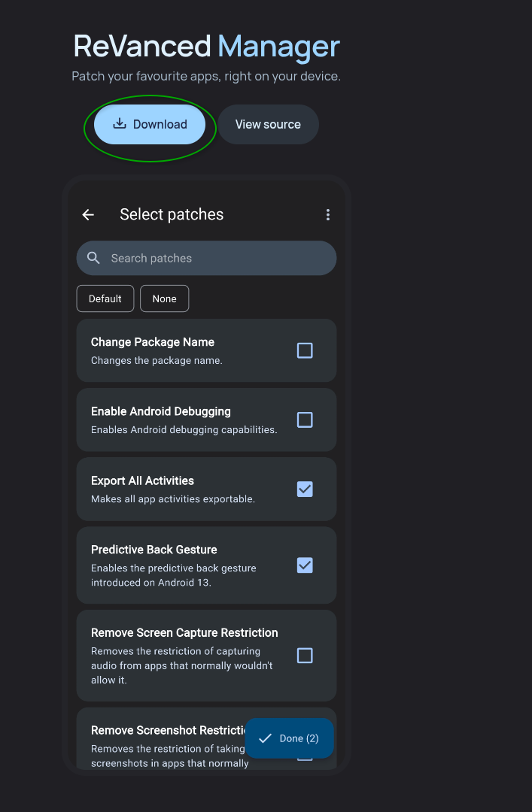Focus the Search patches field

click(x=206, y=258)
